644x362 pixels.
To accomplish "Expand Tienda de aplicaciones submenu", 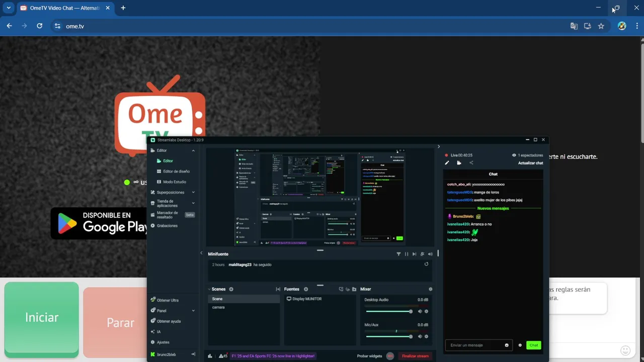I will click(193, 203).
